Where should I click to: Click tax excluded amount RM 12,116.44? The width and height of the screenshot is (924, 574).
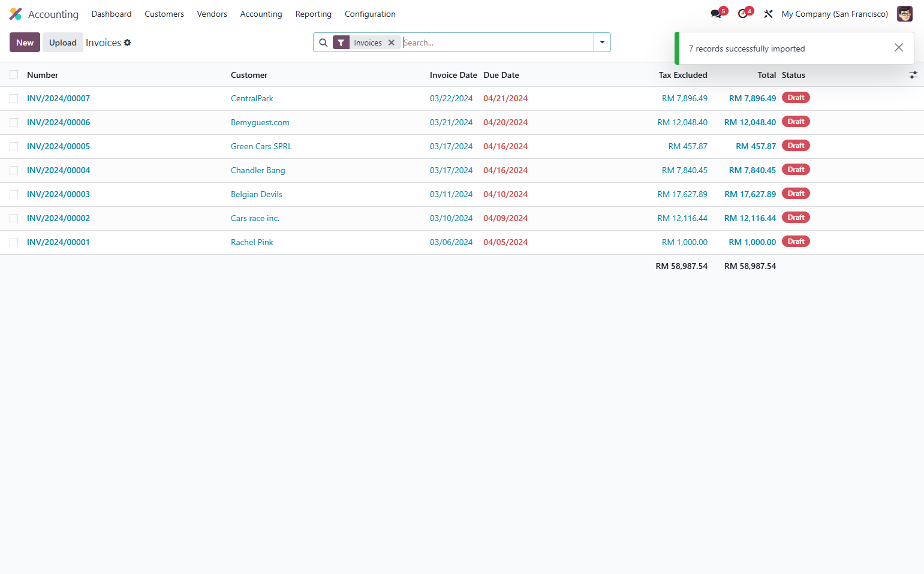[682, 218]
